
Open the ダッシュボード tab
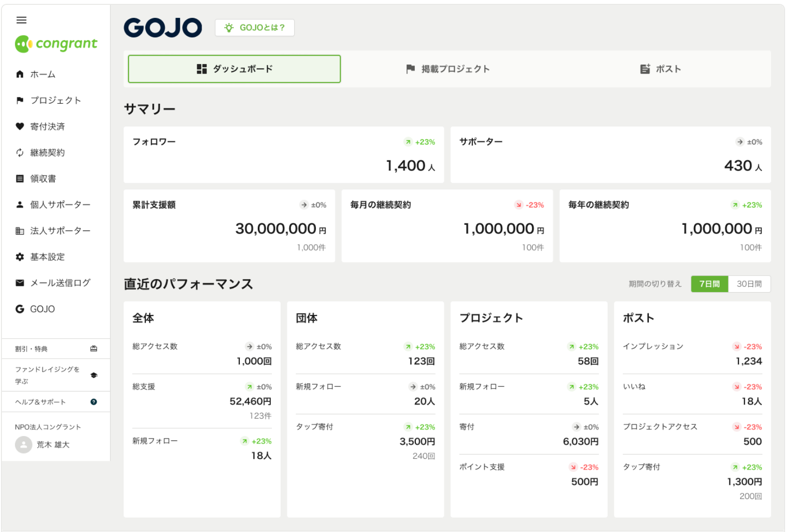pos(234,69)
